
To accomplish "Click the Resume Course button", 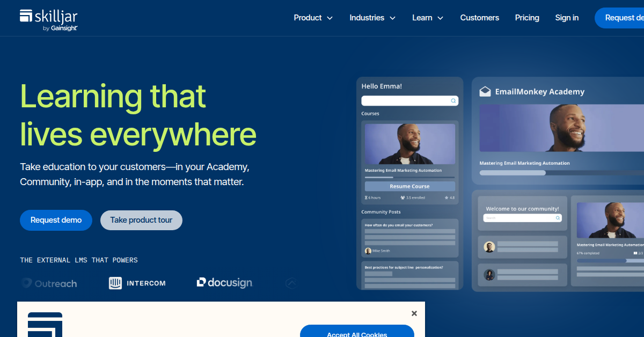I will [x=410, y=186].
